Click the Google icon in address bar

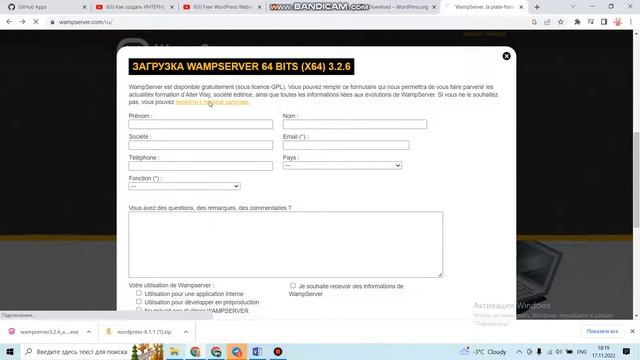tap(534, 22)
